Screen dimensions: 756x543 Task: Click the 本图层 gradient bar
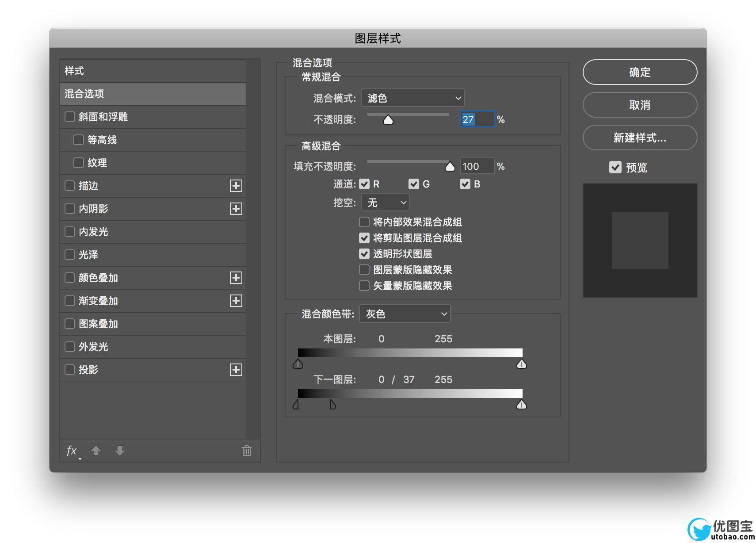(x=410, y=352)
